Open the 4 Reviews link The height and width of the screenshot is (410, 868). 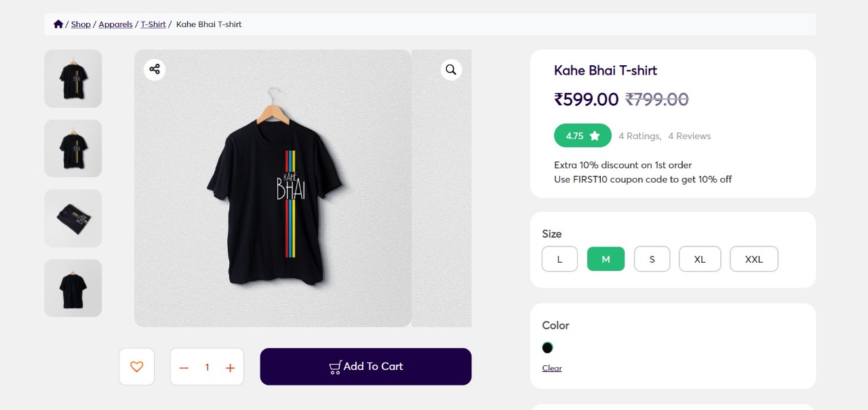pos(689,136)
